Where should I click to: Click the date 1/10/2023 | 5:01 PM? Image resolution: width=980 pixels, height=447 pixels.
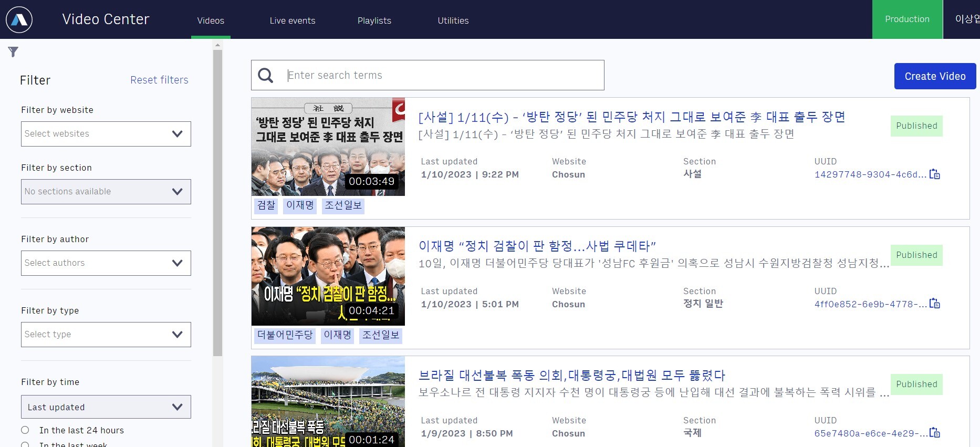click(470, 304)
